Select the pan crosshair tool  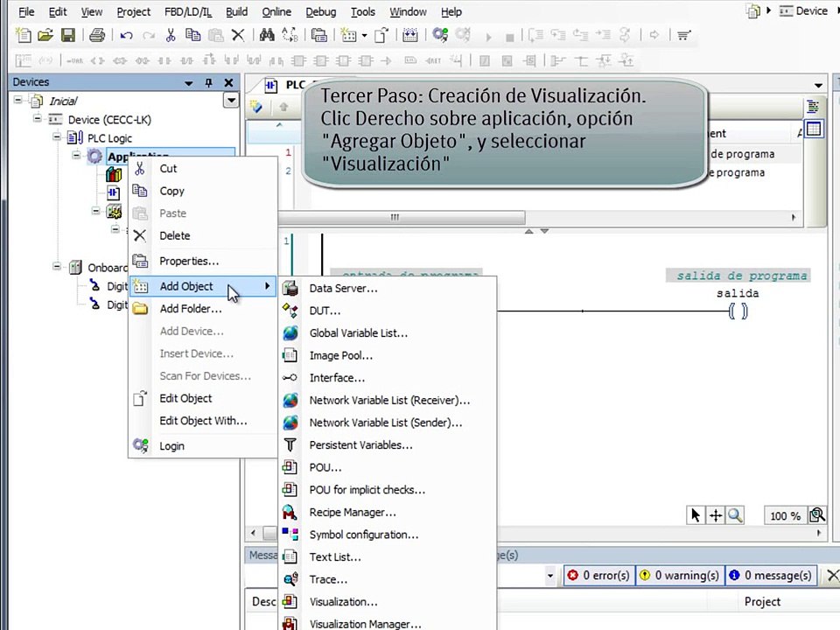pyautogui.click(x=716, y=515)
